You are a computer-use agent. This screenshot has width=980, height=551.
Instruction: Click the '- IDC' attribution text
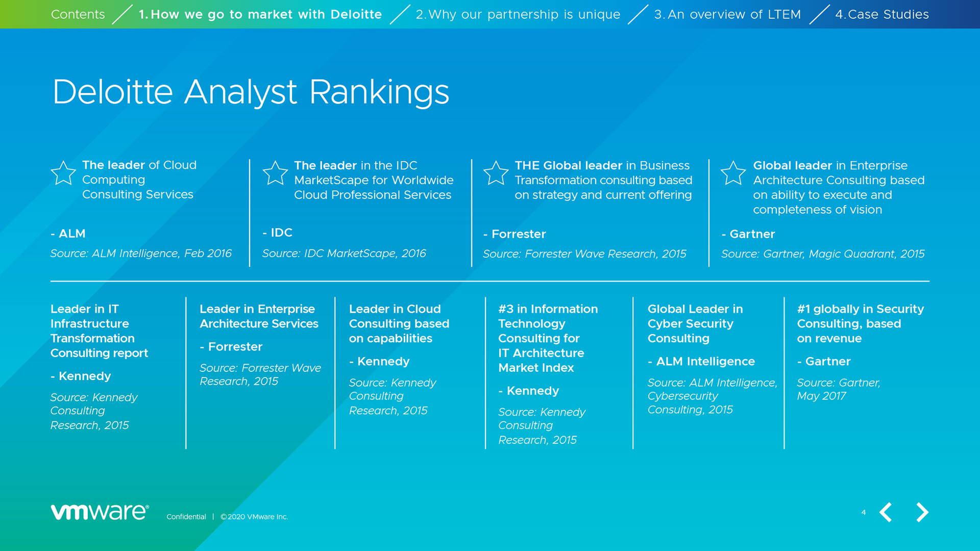coord(277,233)
